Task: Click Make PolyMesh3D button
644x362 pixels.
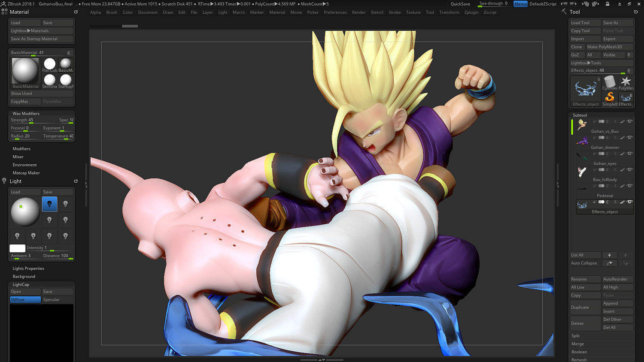Action: 610,47
